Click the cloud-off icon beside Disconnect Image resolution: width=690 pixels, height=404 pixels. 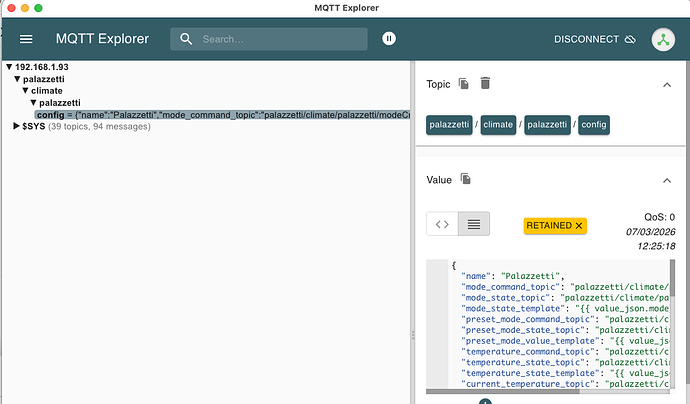pos(630,39)
